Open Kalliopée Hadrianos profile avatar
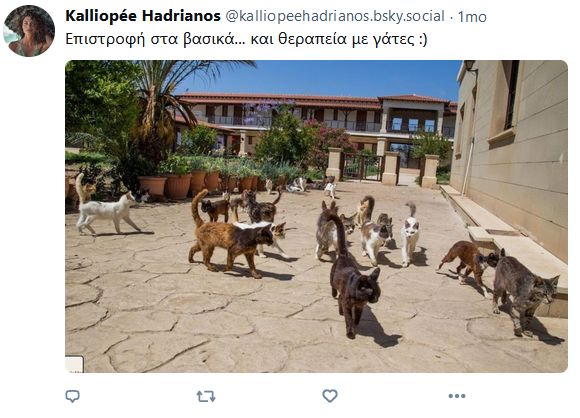This screenshot has height=418, width=580. pos(29,31)
